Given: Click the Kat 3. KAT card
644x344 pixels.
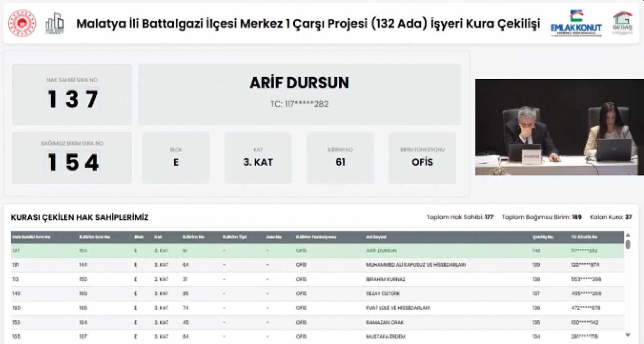Looking at the screenshot, I should [x=258, y=158].
